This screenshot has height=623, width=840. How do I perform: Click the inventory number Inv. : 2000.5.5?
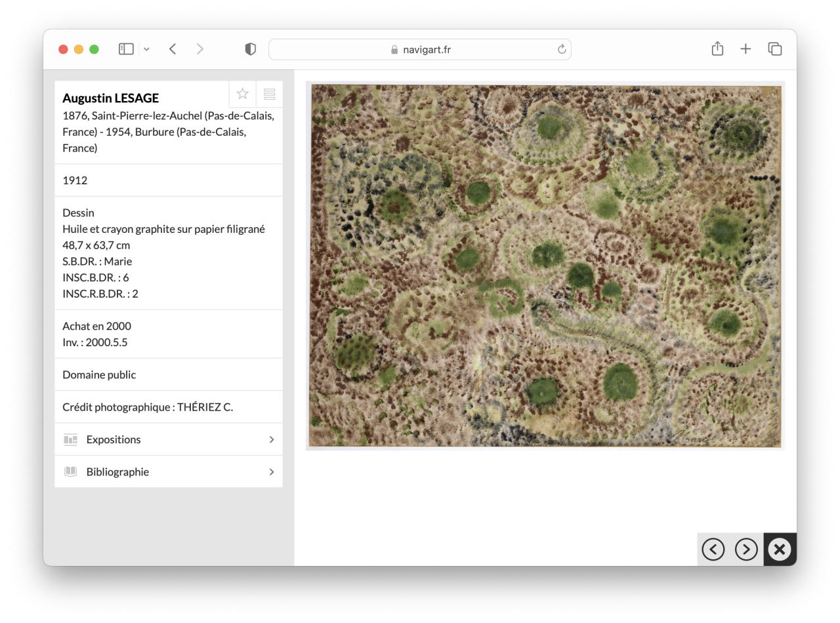coord(95,342)
